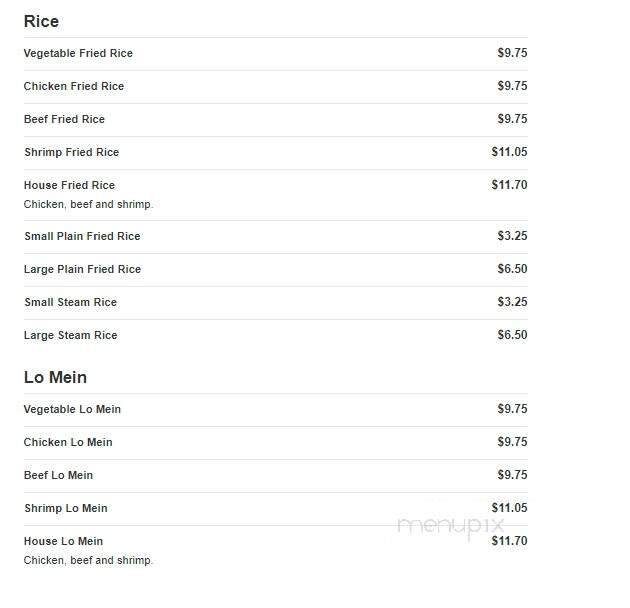
Task: Click the Lo Mein section heading
Action: click(x=55, y=377)
